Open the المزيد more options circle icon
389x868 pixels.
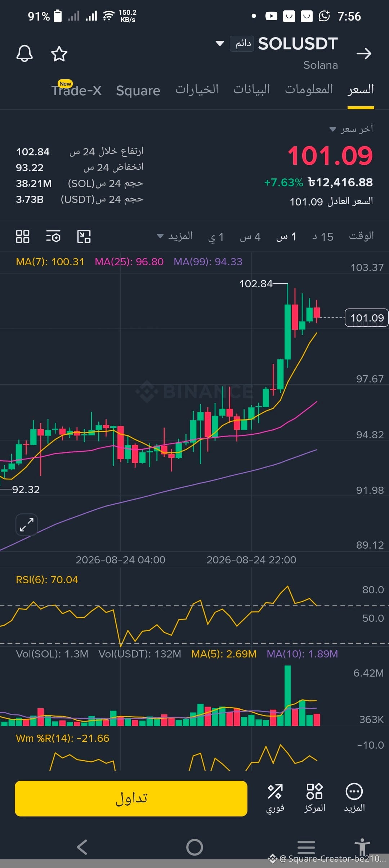pyautogui.click(x=354, y=798)
